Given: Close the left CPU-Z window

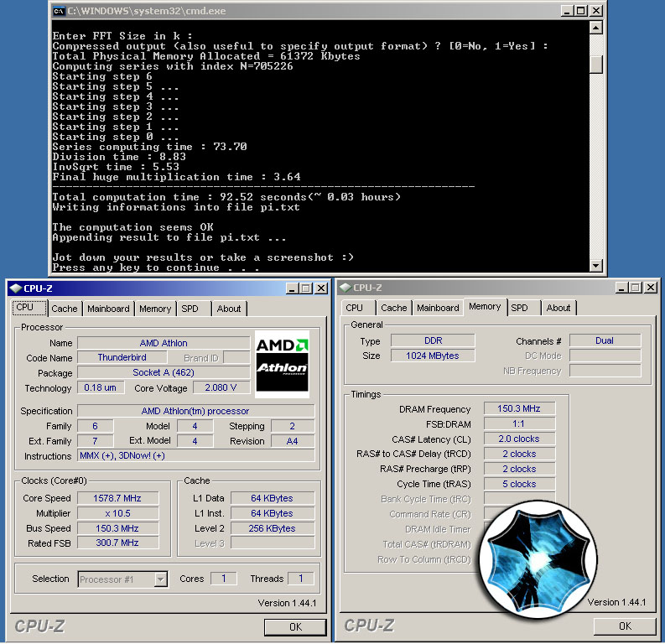Looking at the screenshot, I should 321,288.
